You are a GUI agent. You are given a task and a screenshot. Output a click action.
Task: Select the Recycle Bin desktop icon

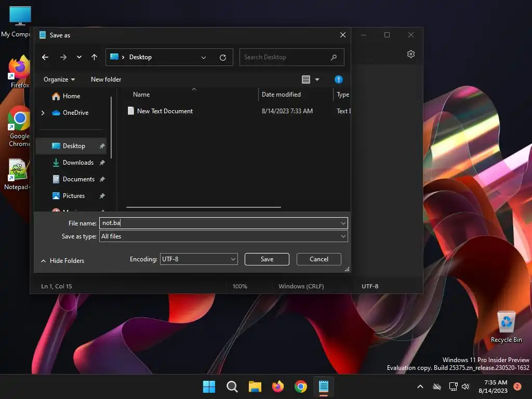tap(506, 327)
